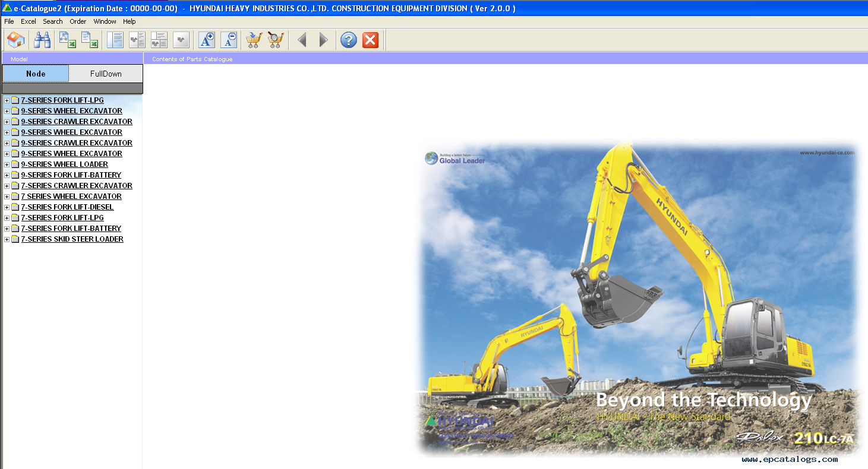Click folder icon of 7-SERIES FORK LIFT-BATTERY
The height and width of the screenshot is (469, 868).
[x=15, y=229]
